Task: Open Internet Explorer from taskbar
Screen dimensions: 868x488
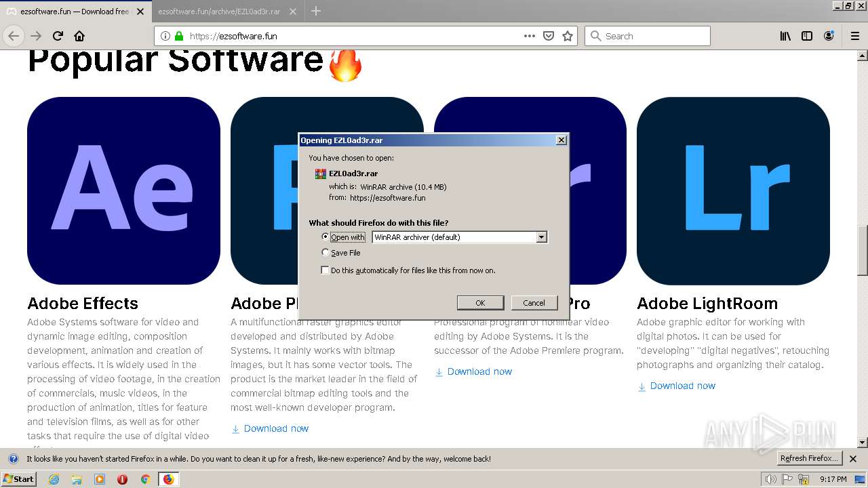Action: 54,479
